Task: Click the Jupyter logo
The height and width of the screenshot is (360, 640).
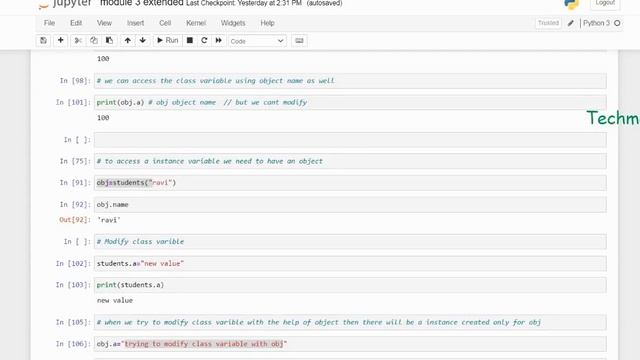Action: pyautogui.click(x=65, y=4)
